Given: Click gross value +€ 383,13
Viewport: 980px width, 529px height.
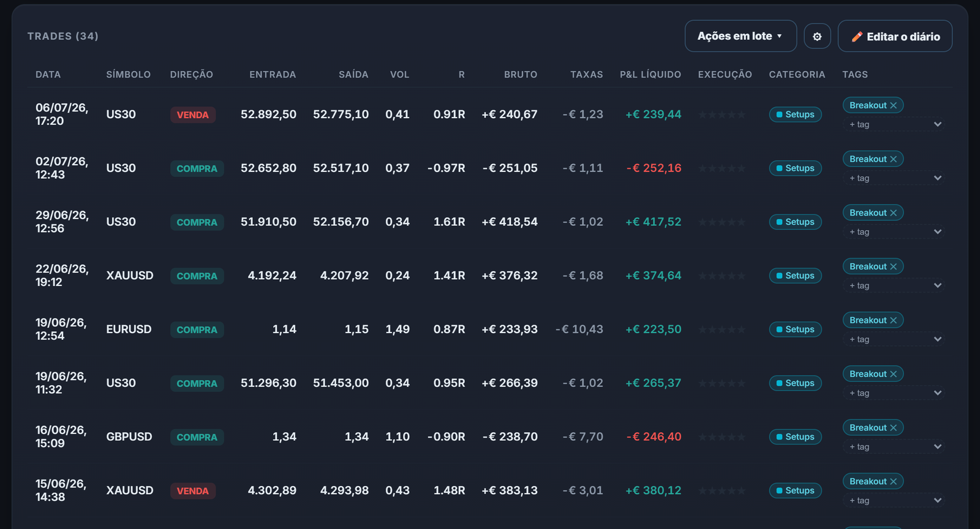Looking at the screenshot, I should [x=510, y=490].
